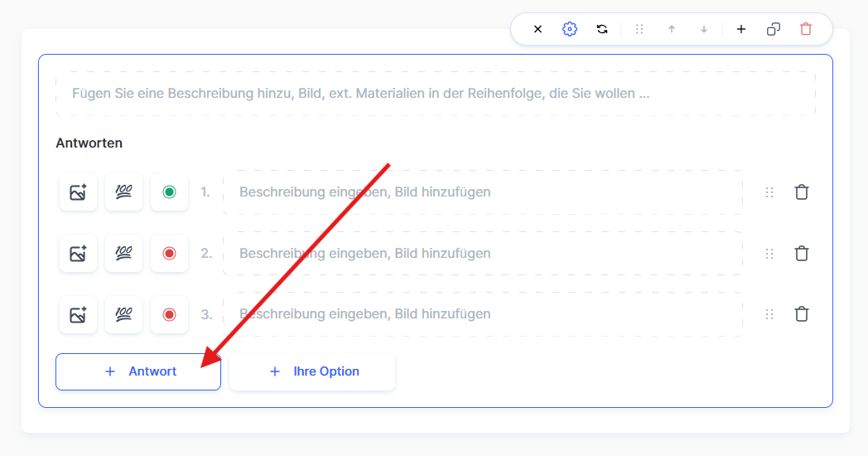868x456 pixels.
Task: Click answer 2 description text field
Action: [482, 254]
